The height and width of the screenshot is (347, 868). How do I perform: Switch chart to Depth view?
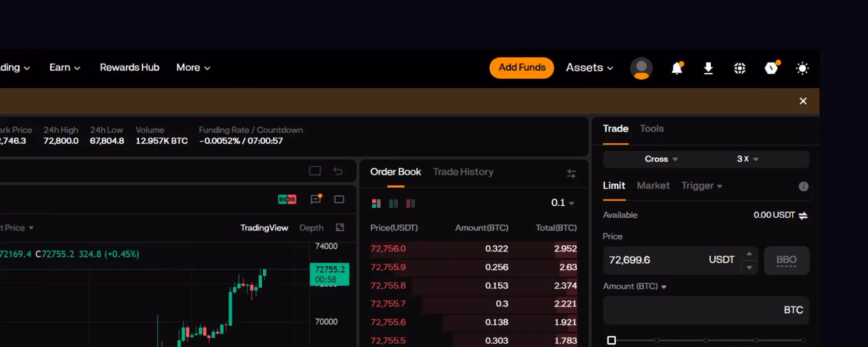(x=312, y=227)
